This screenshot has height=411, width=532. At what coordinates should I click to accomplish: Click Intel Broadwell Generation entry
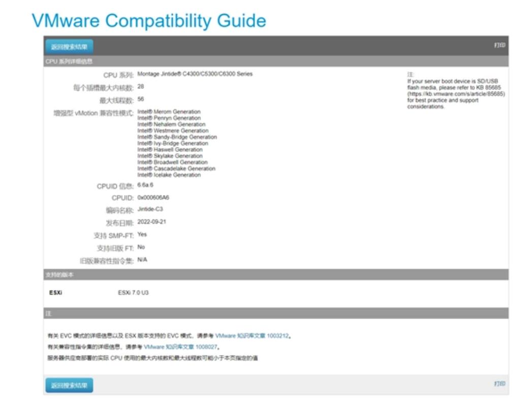click(x=172, y=162)
